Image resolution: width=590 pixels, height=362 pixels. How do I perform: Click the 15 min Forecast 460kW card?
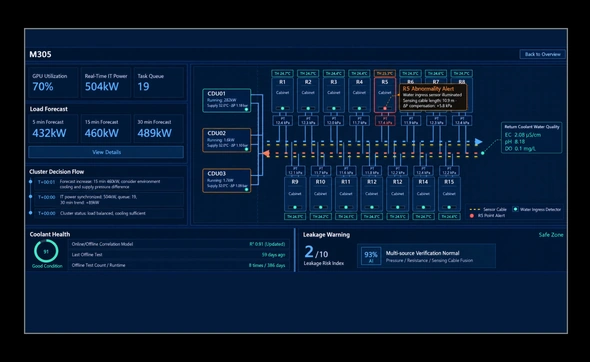click(106, 129)
